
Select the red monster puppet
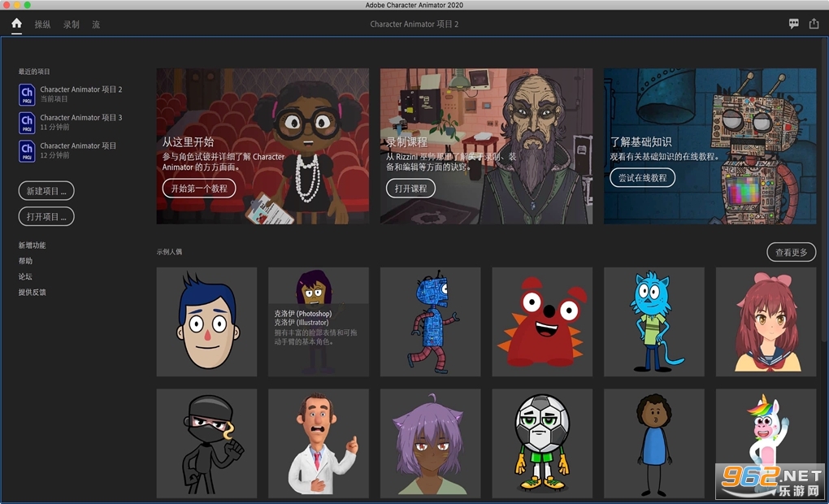tap(542, 322)
